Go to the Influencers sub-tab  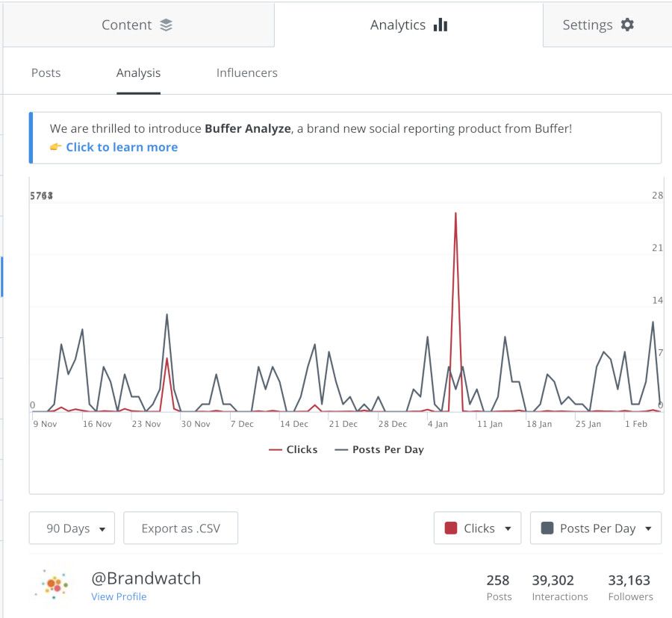coord(247,72)
